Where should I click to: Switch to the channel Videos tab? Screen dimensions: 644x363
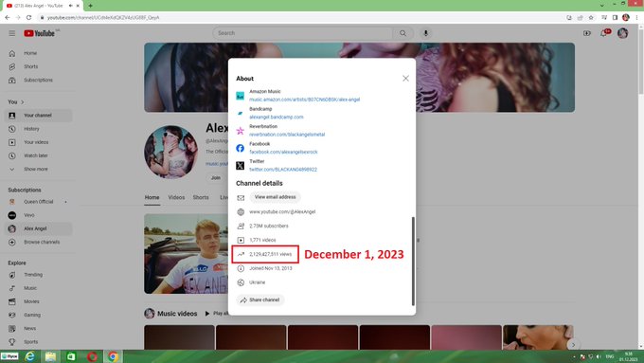click(176, 198)
